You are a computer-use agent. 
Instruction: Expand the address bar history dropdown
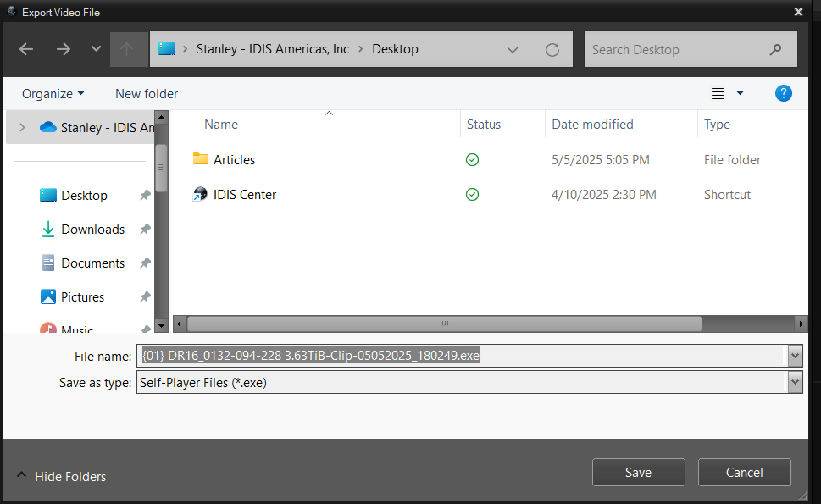tap(513, 50)
